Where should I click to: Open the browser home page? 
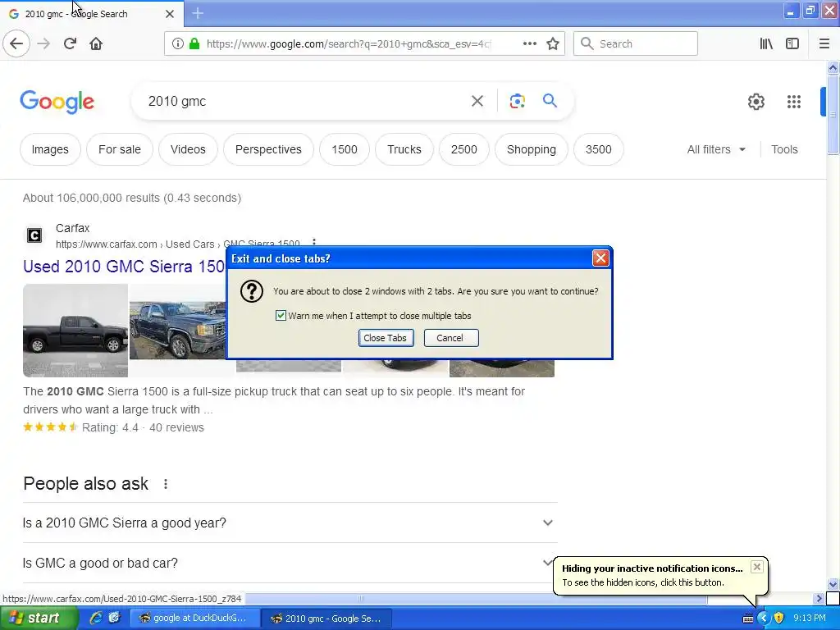96,43
